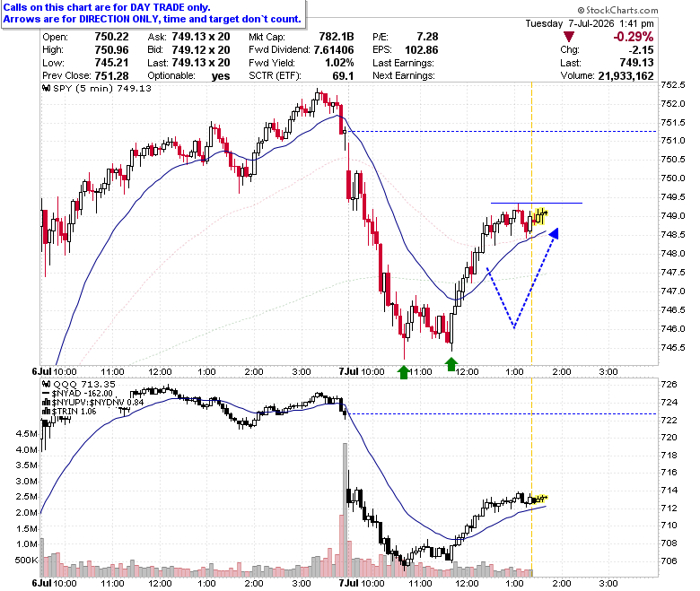Click the Optionable yes value
Image resolution: width=700 pixels, height=591 pixels.
click(221, 76)
